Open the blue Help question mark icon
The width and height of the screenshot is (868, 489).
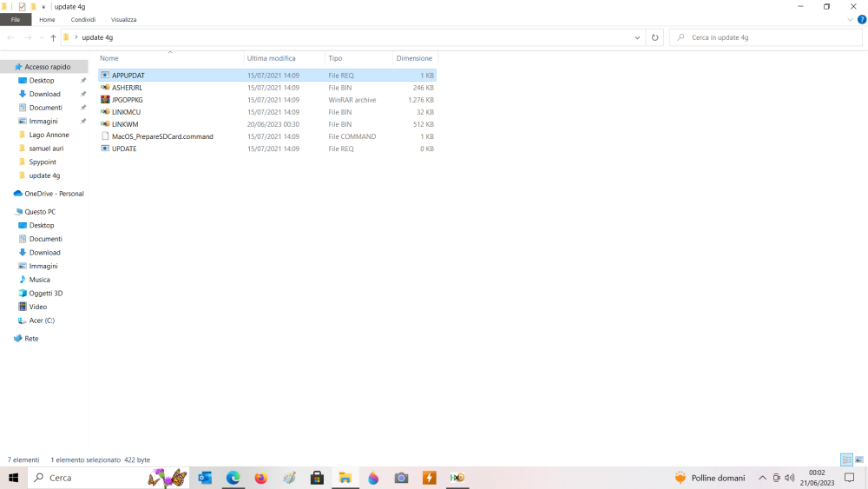click(861, 19)
